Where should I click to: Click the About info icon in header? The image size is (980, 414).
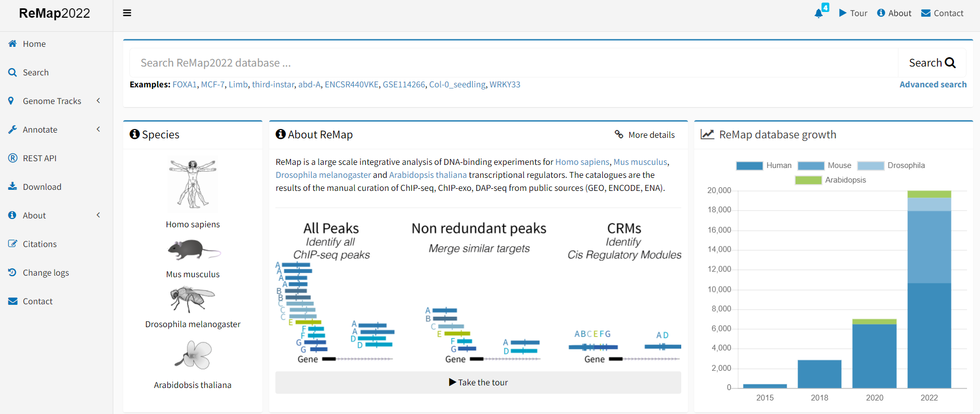881,13
